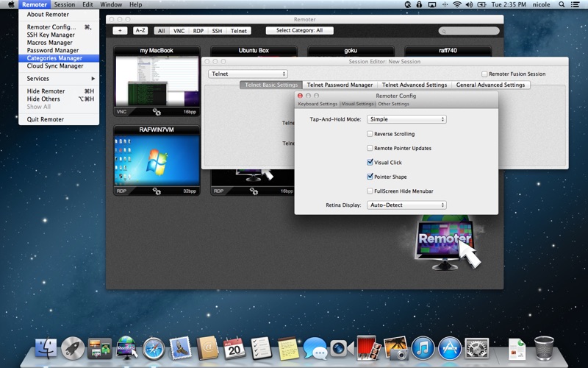Filter sessions by RDP

[x=198, y=31]
